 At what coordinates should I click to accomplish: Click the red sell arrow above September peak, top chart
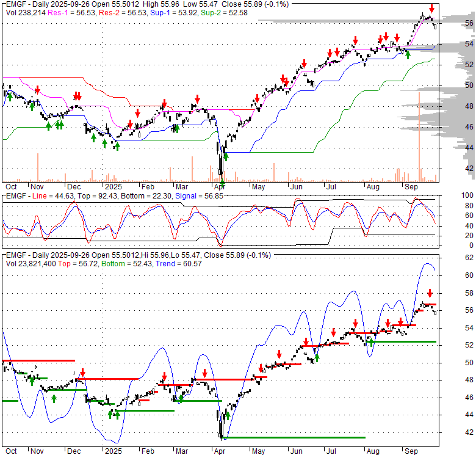[x=431, y=9]
